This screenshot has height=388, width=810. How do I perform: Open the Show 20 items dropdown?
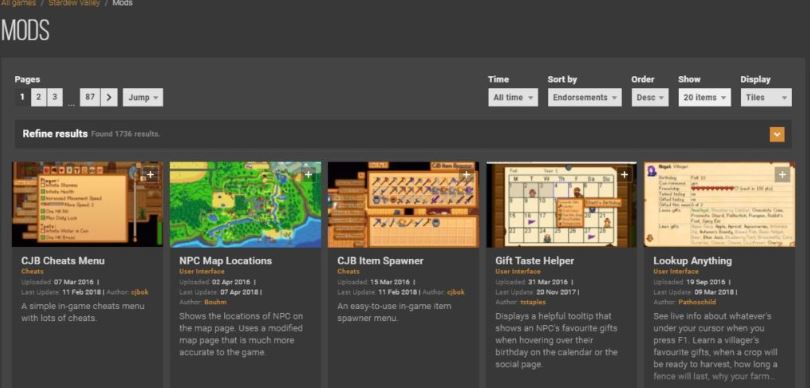pos(705,97)
